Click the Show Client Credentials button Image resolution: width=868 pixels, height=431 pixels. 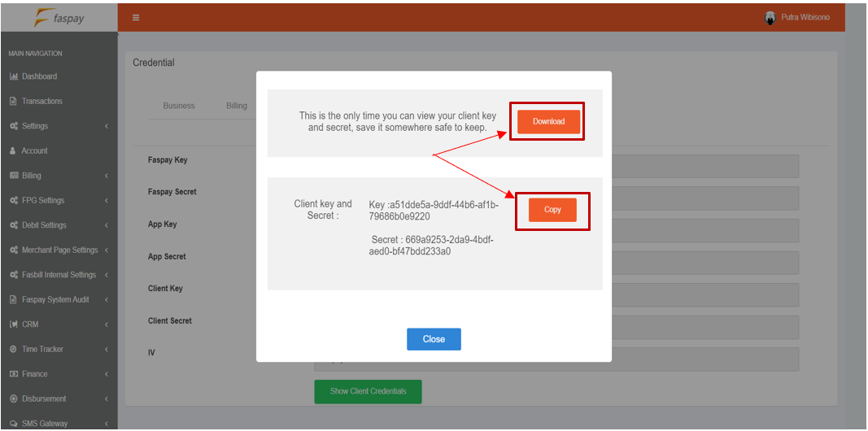pyautogui.click(x=369, y=391)
